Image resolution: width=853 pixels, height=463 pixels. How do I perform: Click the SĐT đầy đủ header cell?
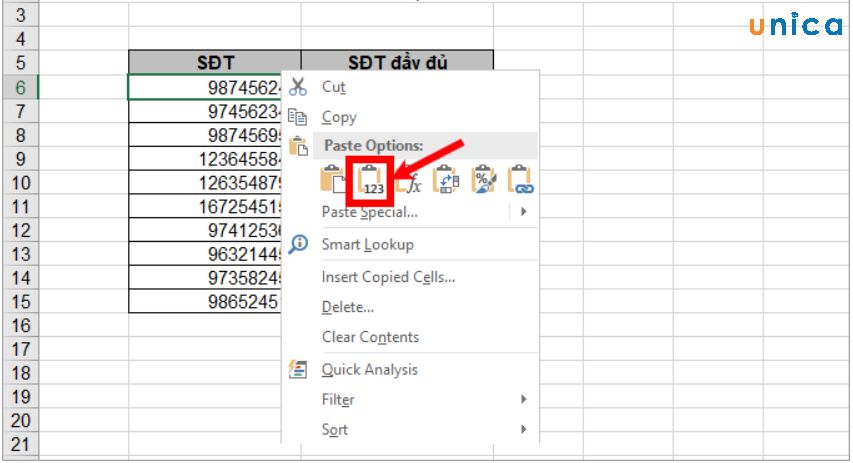coord(397,63)
